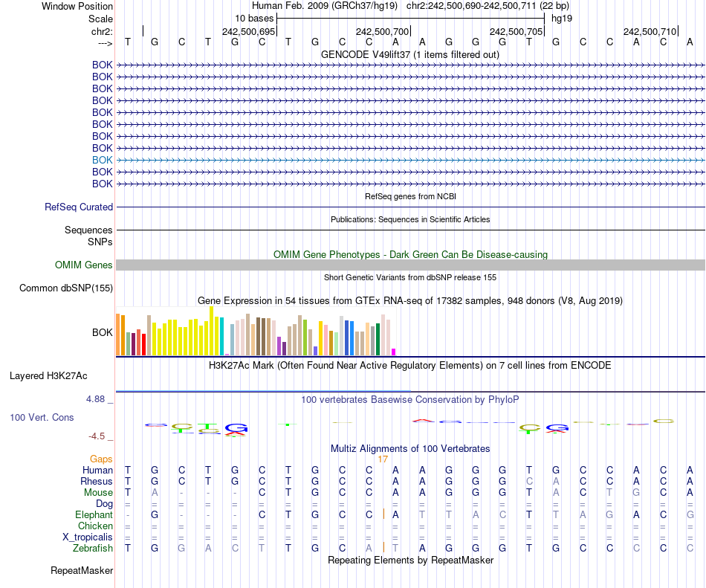Click the chr2: ruler label
This screenshot has width=706, height=588.
[102, 31]
